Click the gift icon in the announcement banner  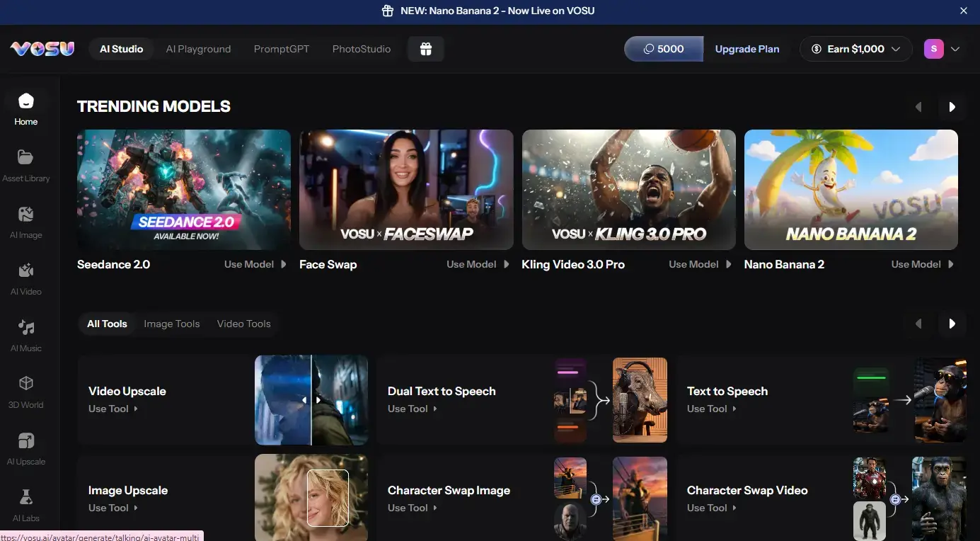(x=388, y=11)
